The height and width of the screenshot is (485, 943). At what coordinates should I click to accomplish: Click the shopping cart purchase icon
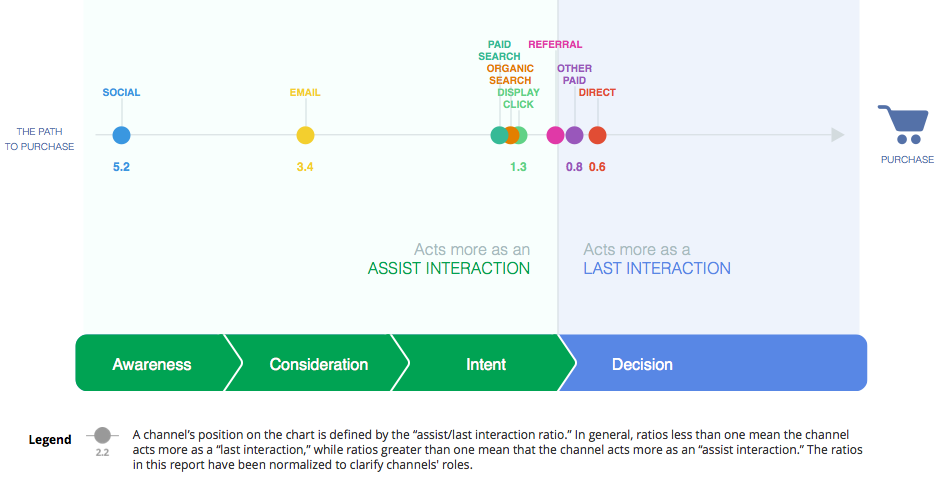906,126
